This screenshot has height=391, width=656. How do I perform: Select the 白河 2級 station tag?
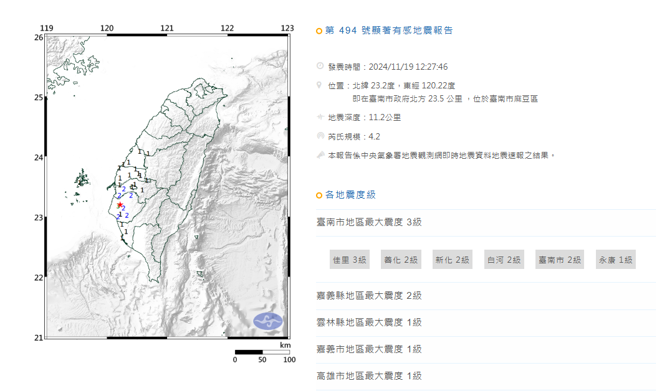coord(504,260)
